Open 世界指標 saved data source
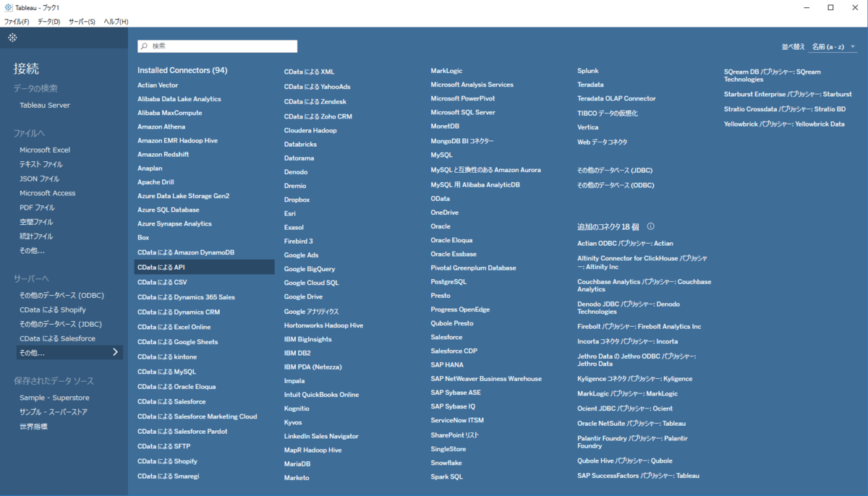This screenshot has height=496, width=868. [x=33, y=427]
